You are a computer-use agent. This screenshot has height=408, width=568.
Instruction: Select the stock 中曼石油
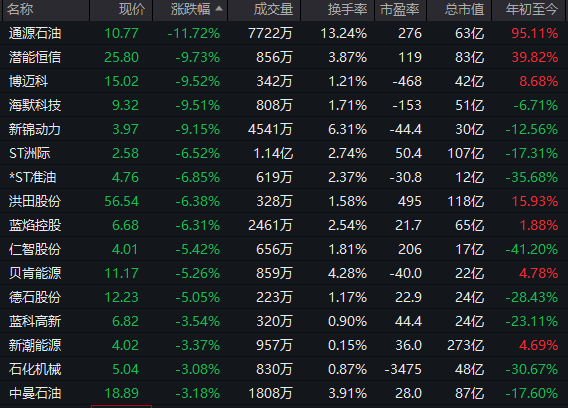click(35, 393)
